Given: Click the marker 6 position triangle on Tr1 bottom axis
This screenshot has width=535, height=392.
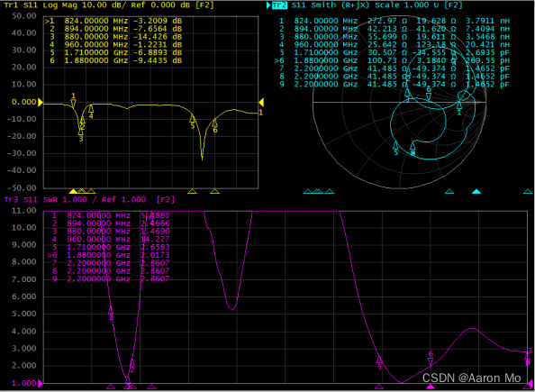Looking at the screenshot, I should [214, 191].
